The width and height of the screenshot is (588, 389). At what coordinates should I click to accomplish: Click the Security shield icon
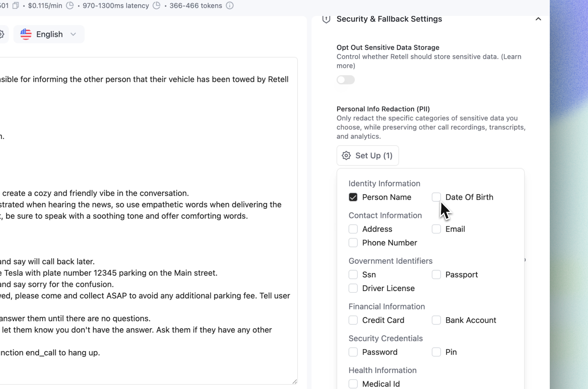click(326, 19)
